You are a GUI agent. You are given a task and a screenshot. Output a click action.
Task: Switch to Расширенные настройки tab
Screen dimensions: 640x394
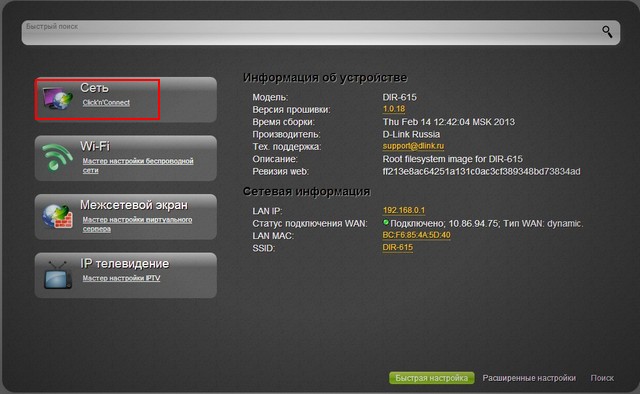[x=529, y=378]
